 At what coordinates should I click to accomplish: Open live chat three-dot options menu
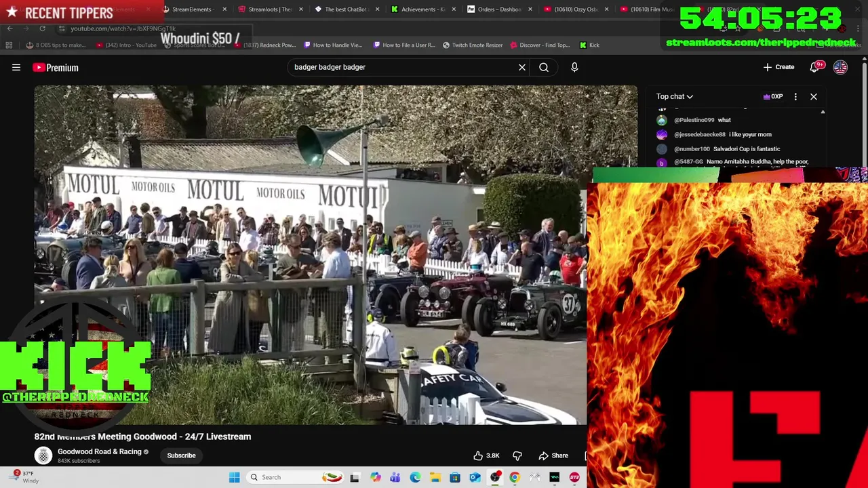tap(795, 96)
